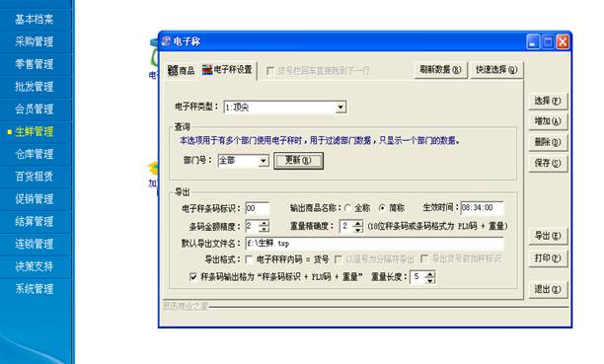This screenshot has width=604, height=364.
Task: Click the 快速选择 button
Action: [496, 70]
